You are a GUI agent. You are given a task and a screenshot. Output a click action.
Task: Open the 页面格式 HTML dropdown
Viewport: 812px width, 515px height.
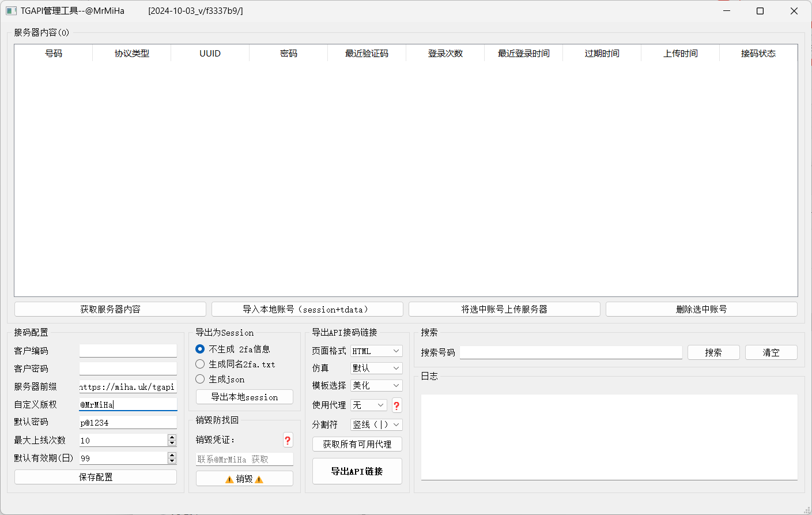coord(376,350)
